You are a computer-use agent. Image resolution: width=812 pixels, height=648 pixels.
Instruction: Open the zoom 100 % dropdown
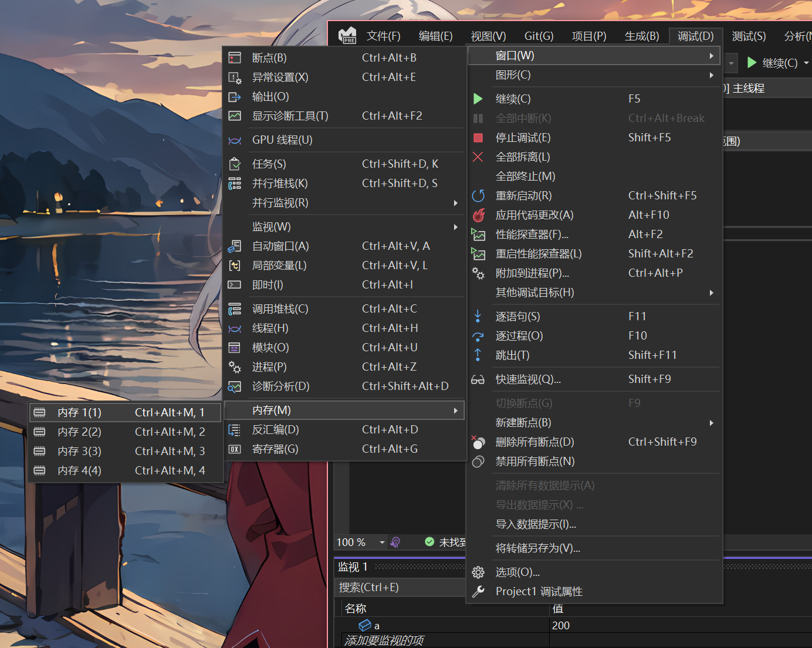click(x=382, y=542)
